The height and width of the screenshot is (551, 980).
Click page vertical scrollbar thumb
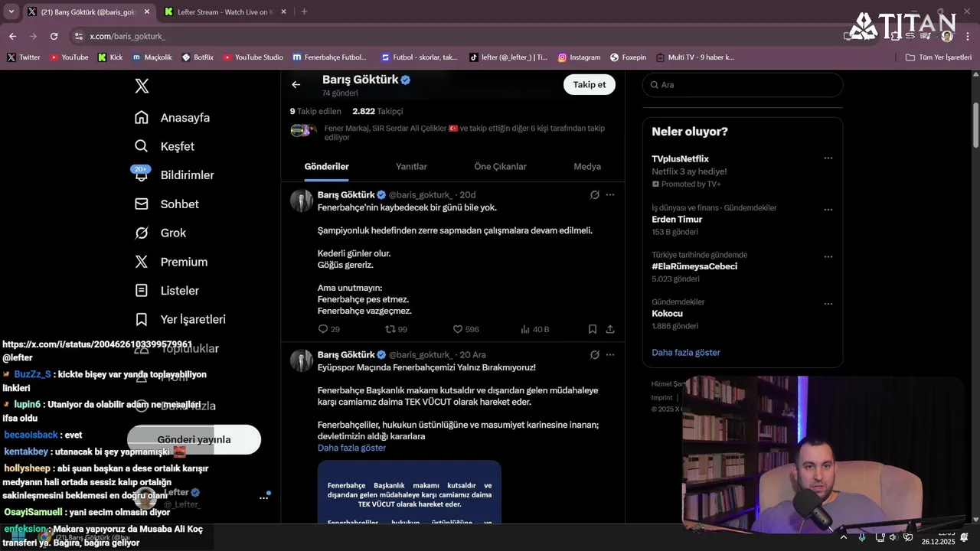coord(975,125)
